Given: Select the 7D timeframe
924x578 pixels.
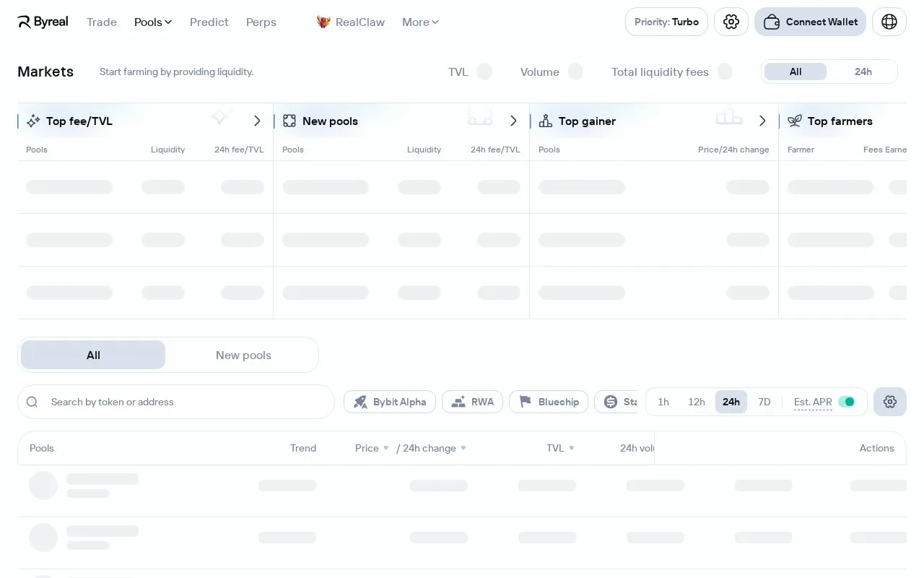Looking at the screenshot, I should (764, 402).
